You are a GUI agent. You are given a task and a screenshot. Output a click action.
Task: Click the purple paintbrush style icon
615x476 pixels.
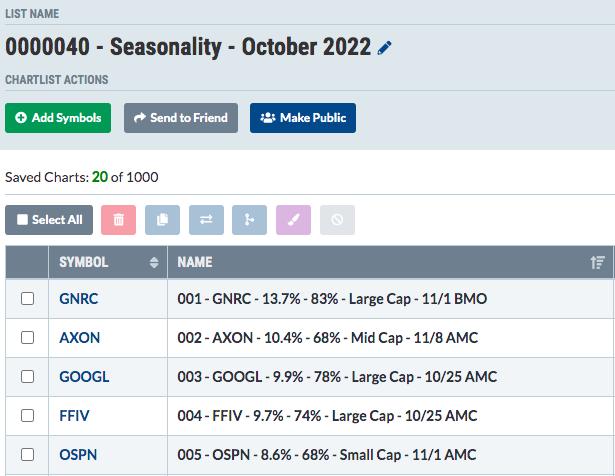tap(293, 220)
